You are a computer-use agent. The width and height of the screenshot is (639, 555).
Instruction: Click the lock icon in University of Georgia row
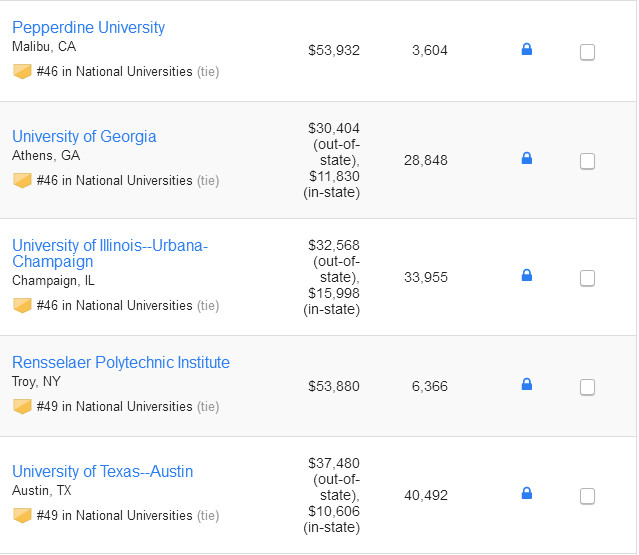(x=527, y=158)
